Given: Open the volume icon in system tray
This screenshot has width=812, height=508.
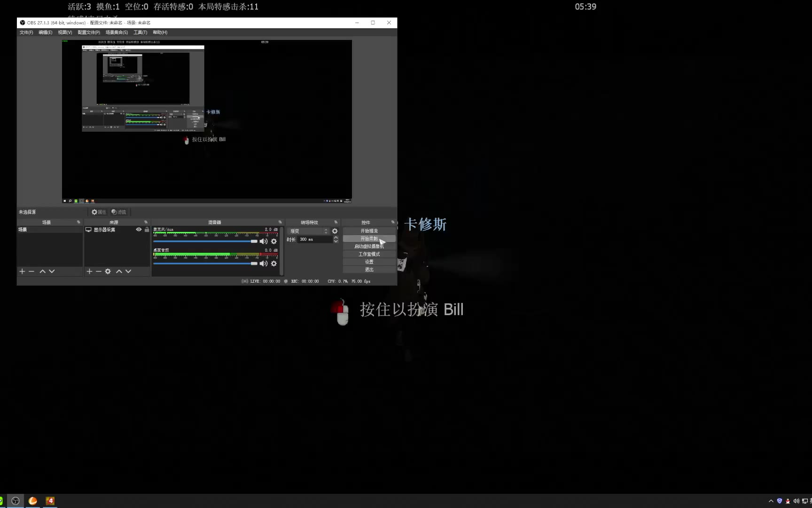Looking at the screenshot, I should pos(796,501).
